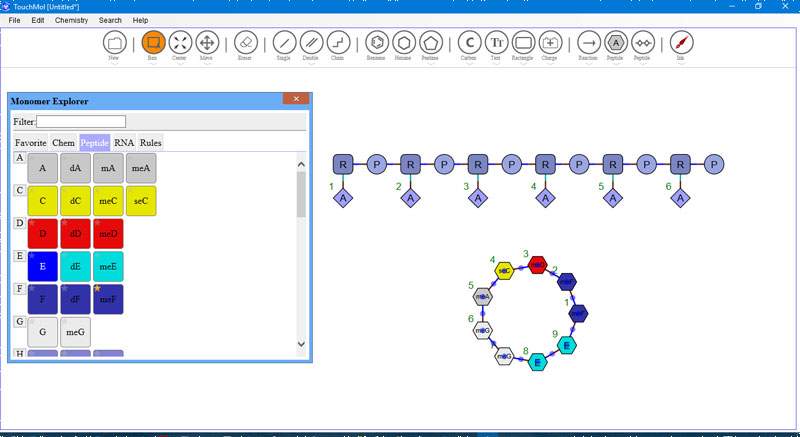Pick the yellow meC monomer tile
800x437 pixels.
108,201
